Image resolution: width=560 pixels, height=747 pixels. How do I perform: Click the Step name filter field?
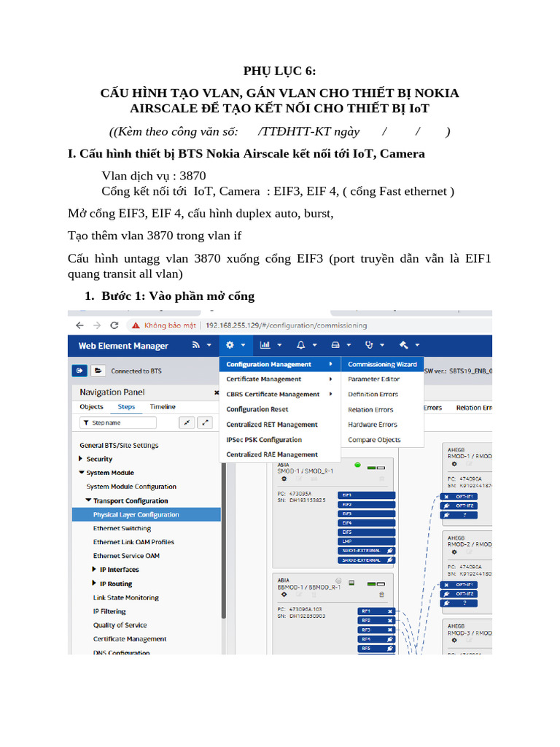click(x=118, y=422)
